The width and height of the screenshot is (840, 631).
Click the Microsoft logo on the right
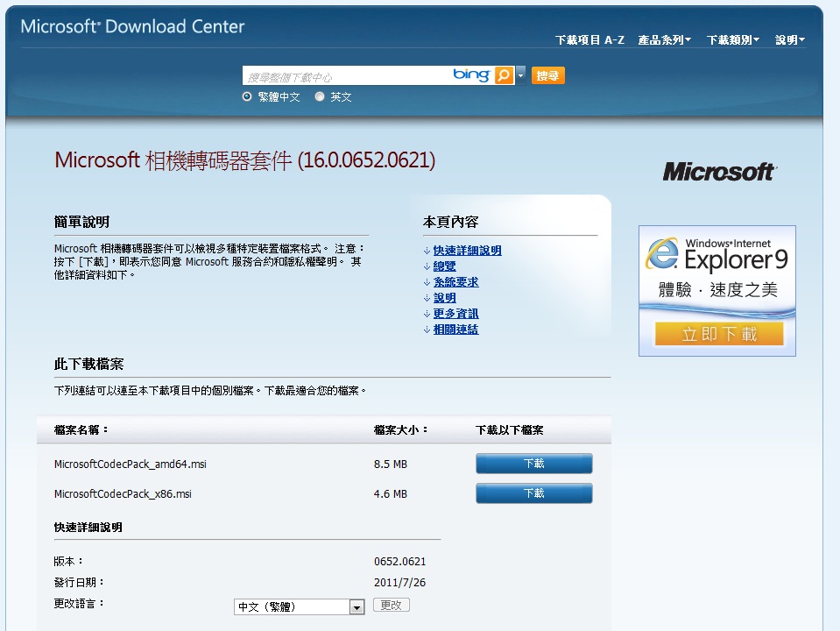pyautogui.click(x=719, y=172)
